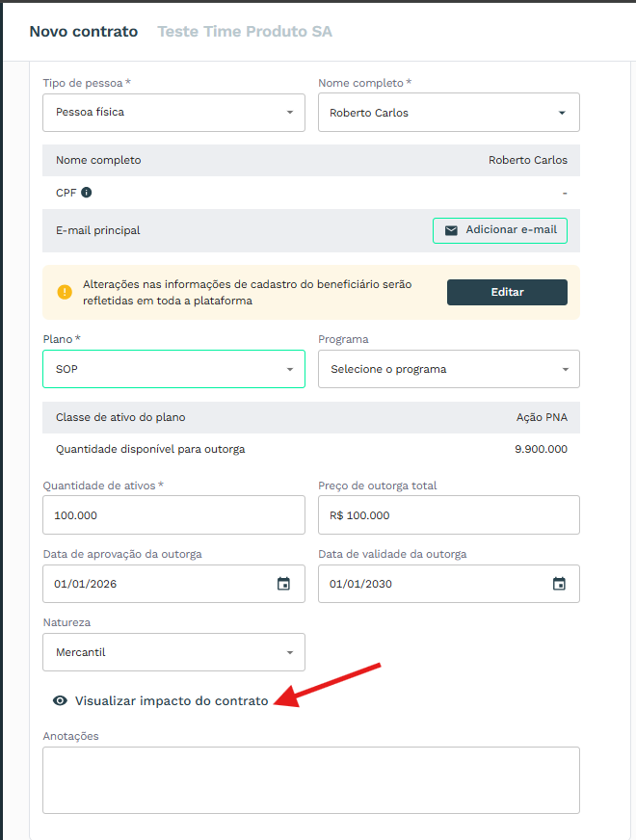Viewport: 636px width, 840px height.
Task: Click the envelope icon in Adicionar e-mail
Action: click(451, 230)
